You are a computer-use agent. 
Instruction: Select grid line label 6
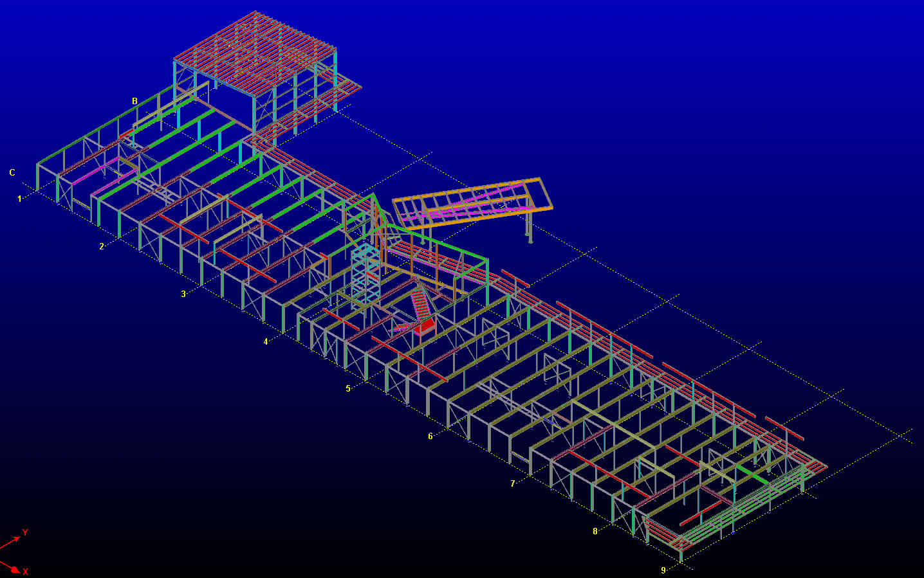point(430,436)
